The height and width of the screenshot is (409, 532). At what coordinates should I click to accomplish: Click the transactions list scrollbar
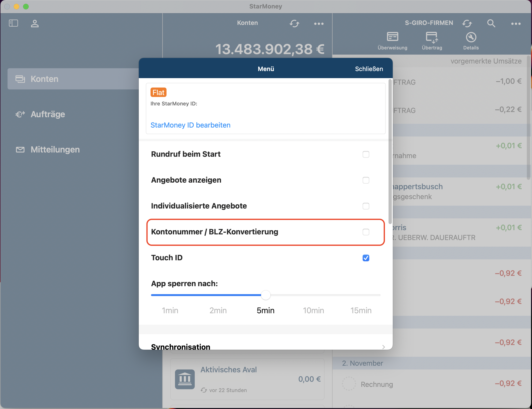(528, 118)
